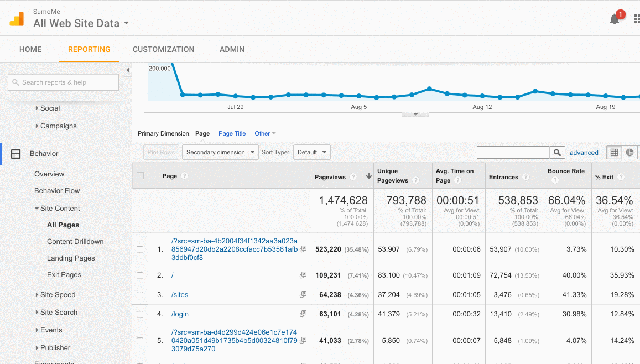Click the help icon next to Entrances
This screenshot has height=364, width=640.
(x=525, y=176)
